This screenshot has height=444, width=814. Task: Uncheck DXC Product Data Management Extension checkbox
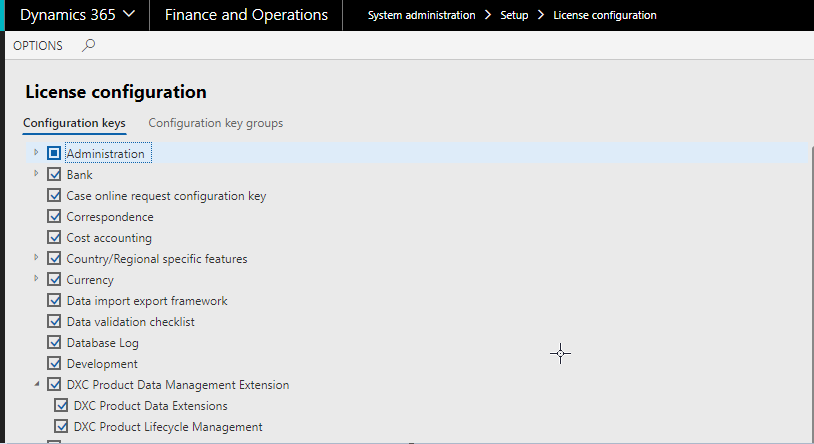coord(54,384)
